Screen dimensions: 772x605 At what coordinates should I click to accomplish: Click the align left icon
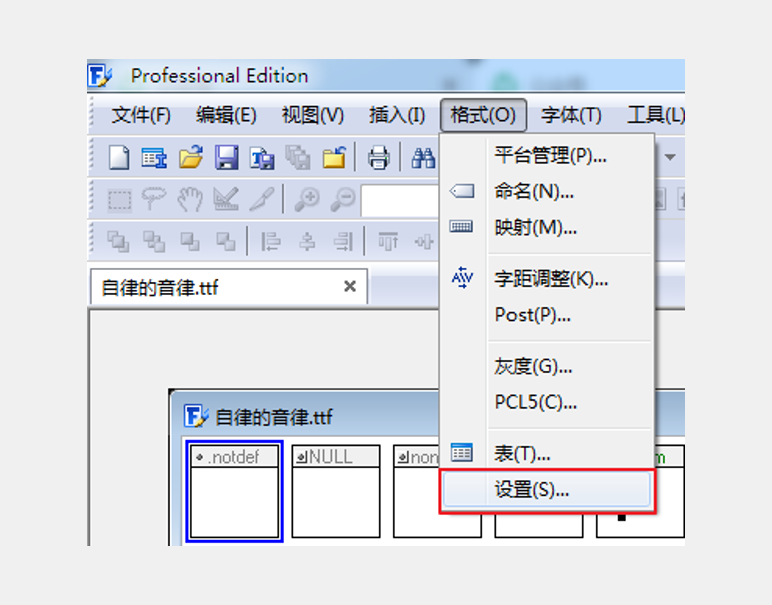[271, 241]
